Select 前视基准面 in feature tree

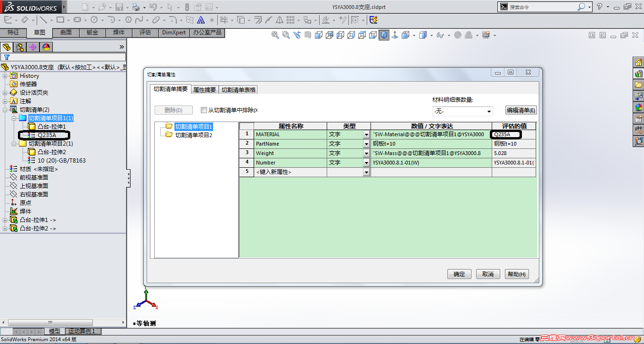[34, 178]
